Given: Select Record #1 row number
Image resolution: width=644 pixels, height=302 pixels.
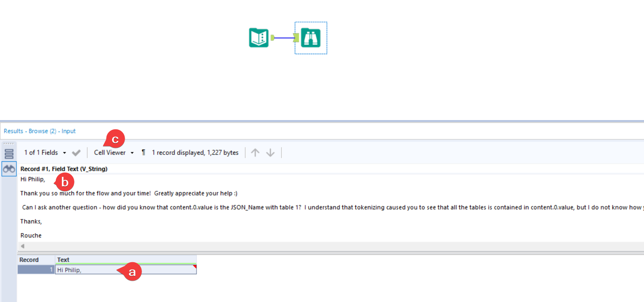Looking at the screenshot, I should [36, 269].
